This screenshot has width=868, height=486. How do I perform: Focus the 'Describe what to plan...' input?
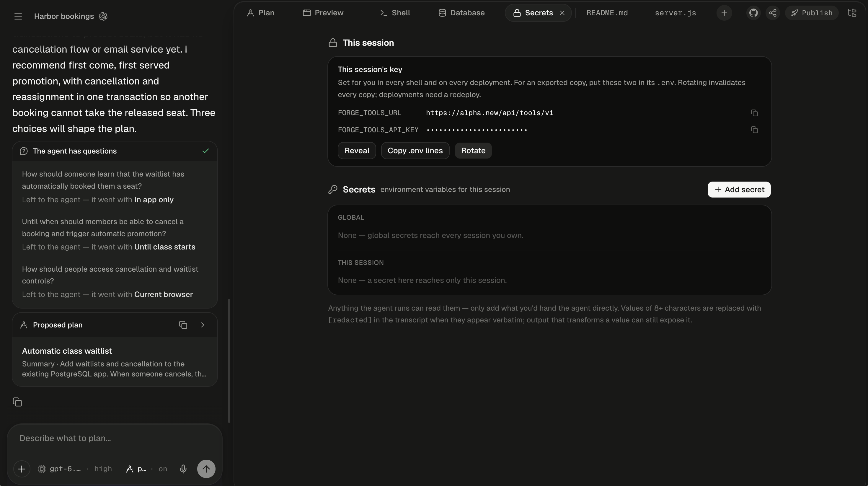pos(115,438)
